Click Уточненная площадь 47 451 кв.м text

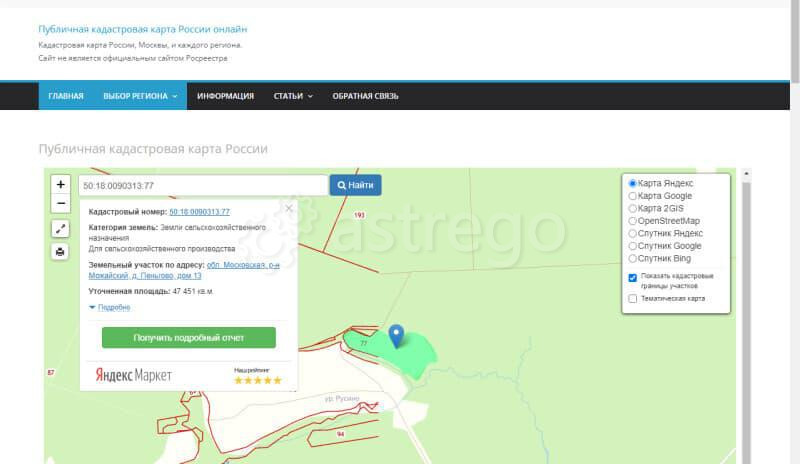151,291
